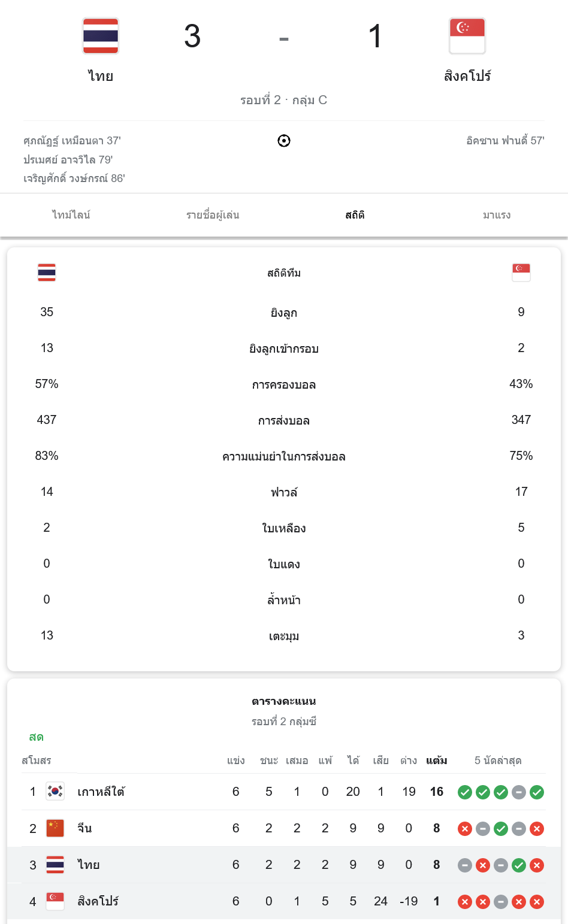Click a red loss icon in Singapore's form

click(x=464, y=901)
